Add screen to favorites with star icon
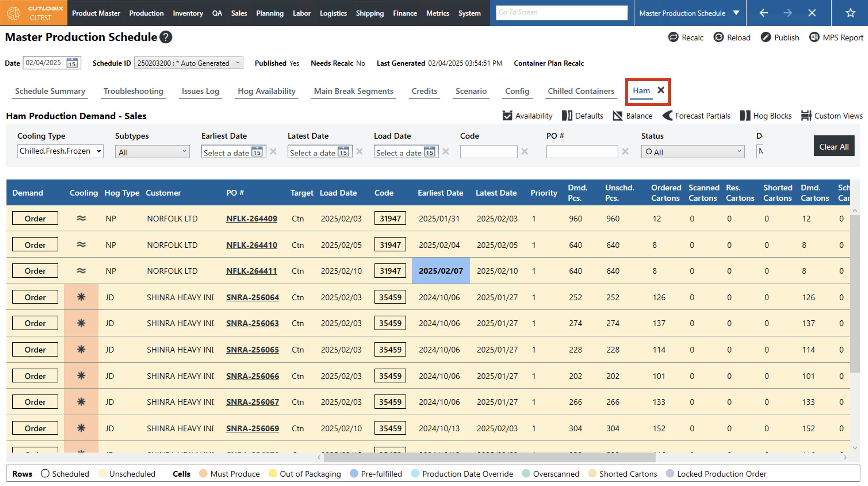Screen dimensions: 868x486 (x=850, y=13)
